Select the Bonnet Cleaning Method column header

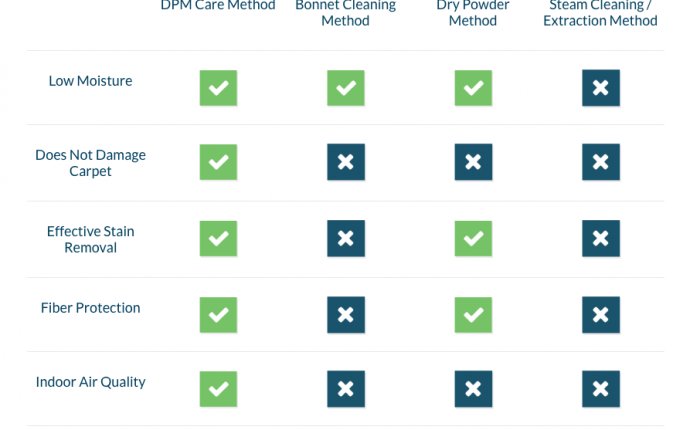[345, 13]
